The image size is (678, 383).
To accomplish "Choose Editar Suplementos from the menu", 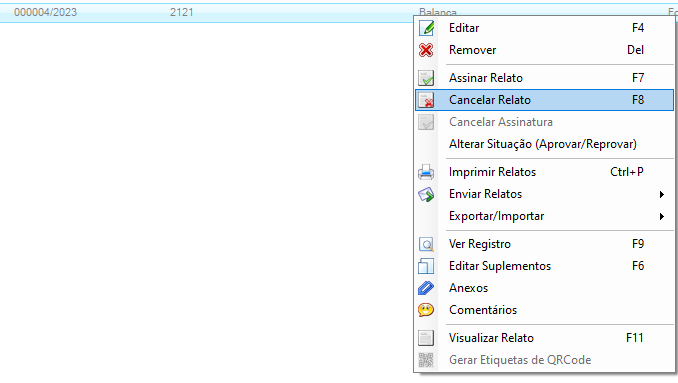I will tap(544, 266).
